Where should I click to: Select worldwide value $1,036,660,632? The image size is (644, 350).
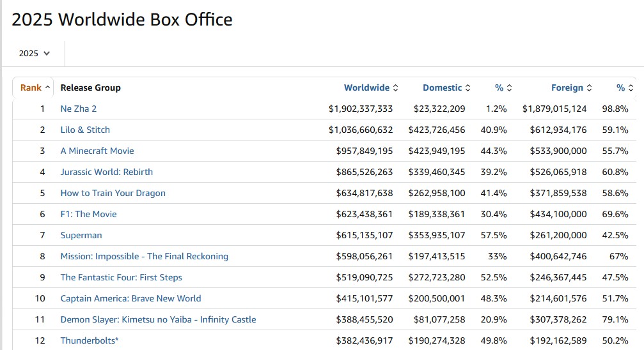361,130
